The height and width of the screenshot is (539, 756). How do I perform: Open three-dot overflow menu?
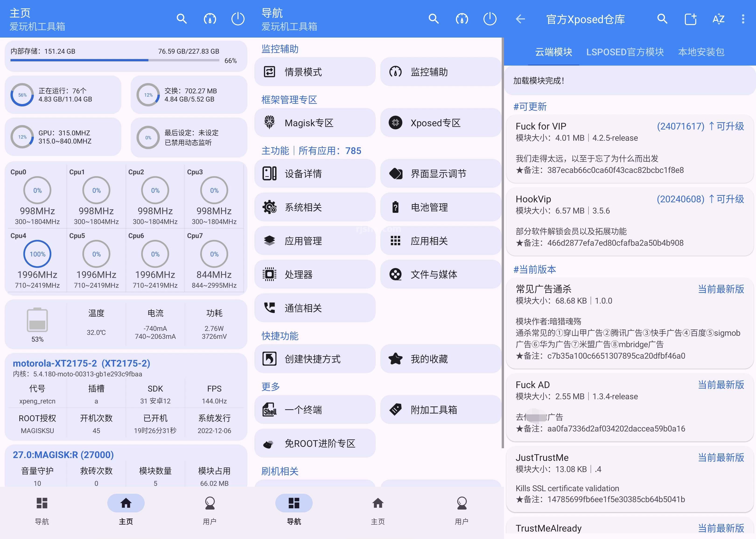pyautogui.click(x=743, y=19)
